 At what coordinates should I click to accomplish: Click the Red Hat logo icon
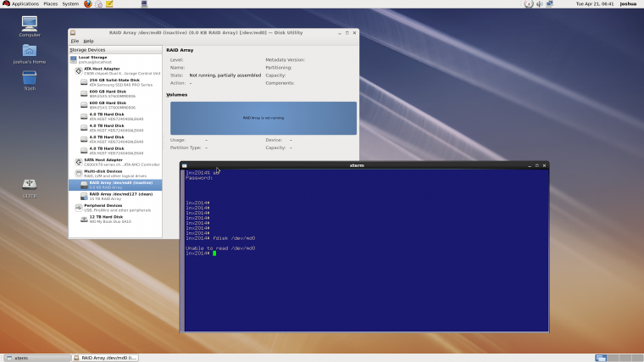(6, 3)
